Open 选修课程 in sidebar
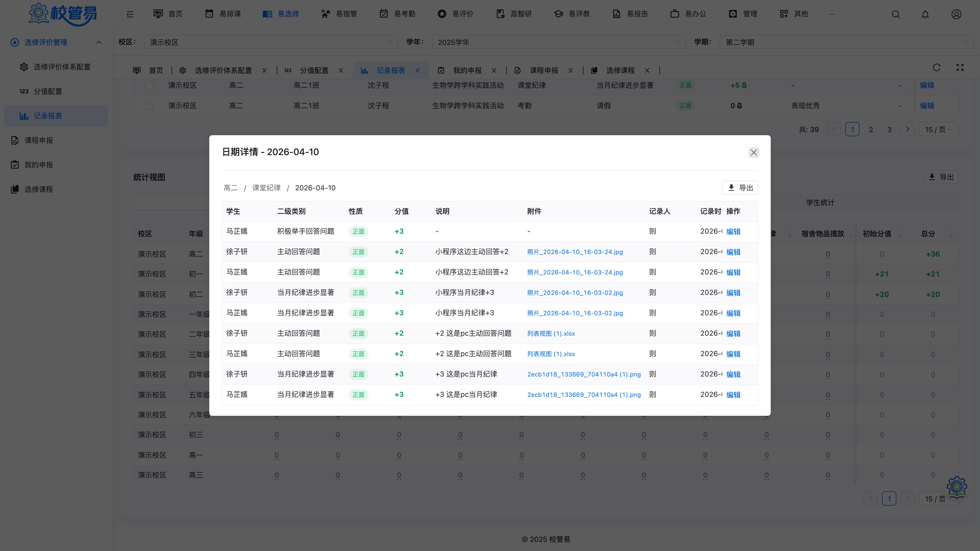 coord(56,189)
